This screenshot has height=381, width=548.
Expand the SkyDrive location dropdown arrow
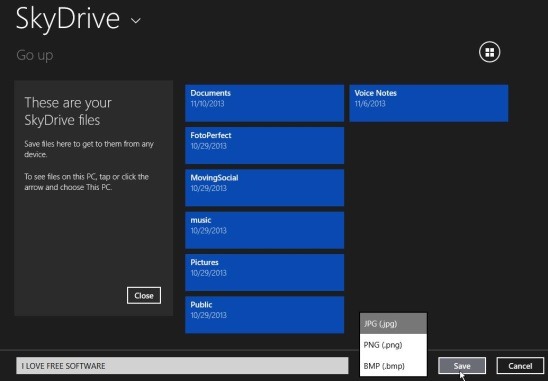[136, 21]
